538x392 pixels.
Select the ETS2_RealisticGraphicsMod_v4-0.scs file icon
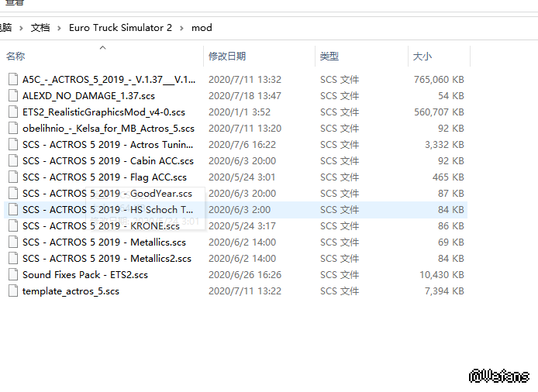click(13, 112)
